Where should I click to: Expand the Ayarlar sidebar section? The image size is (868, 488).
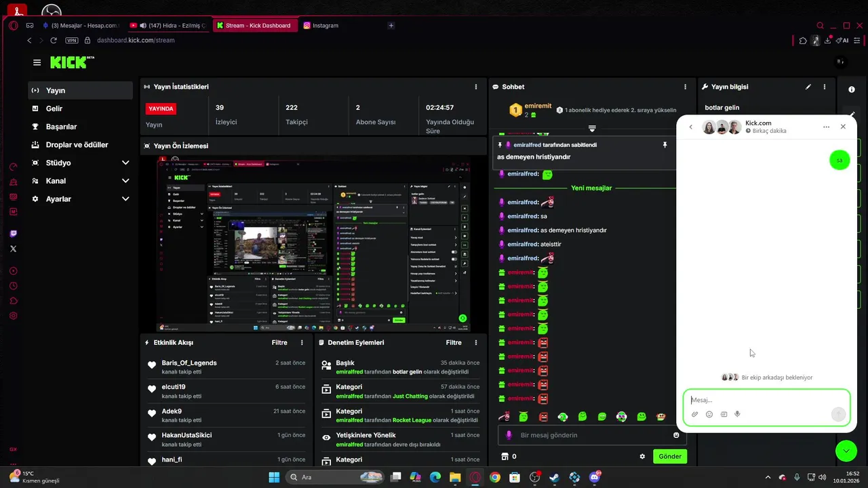tap(125, 199)
